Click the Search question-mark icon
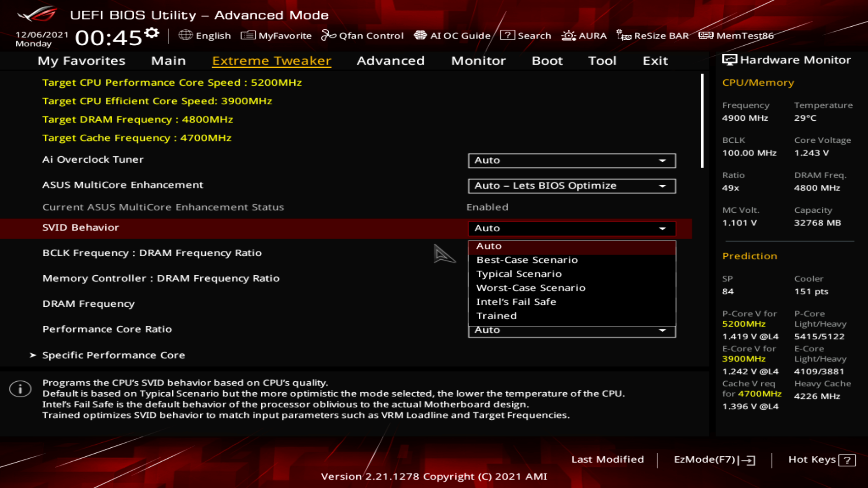This screenshot has height=488, width=868. pos(507,35)
